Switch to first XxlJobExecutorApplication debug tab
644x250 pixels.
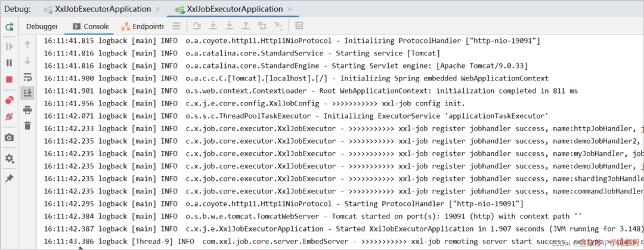point(97,9)
